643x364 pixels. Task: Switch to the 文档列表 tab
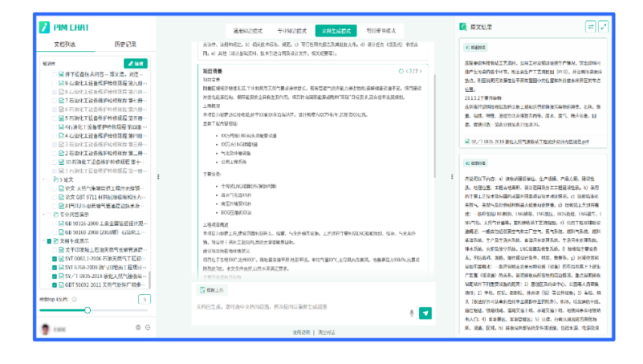pos(65,44)
